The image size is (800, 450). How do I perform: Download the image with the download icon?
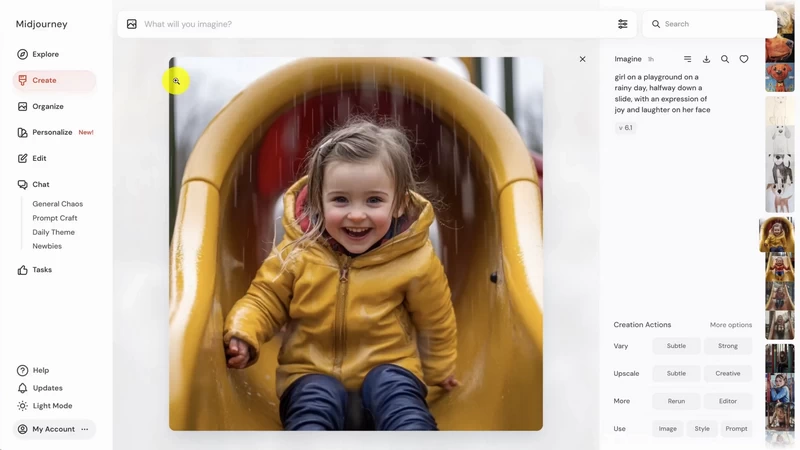click(x=706, y=59)
